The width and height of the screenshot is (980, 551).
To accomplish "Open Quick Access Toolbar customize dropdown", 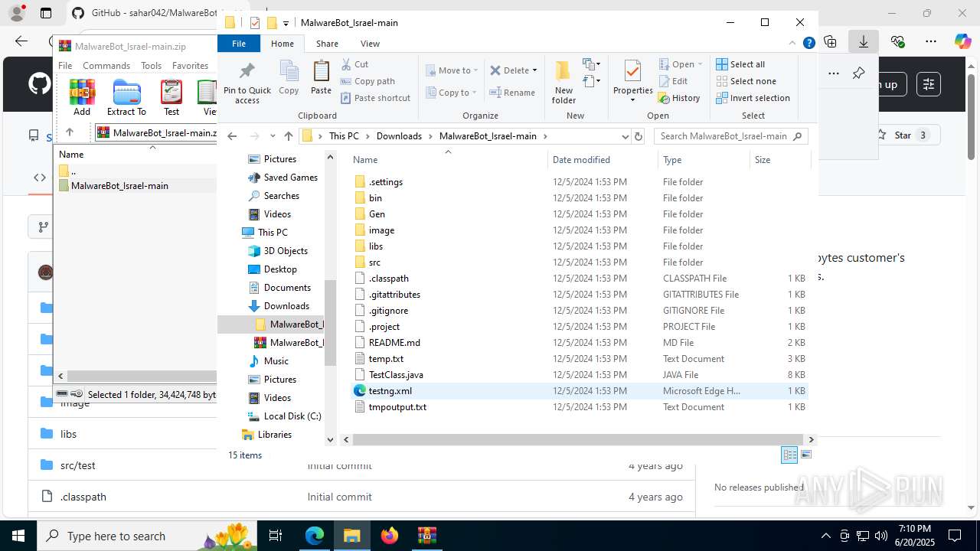I will coord(286,23).
